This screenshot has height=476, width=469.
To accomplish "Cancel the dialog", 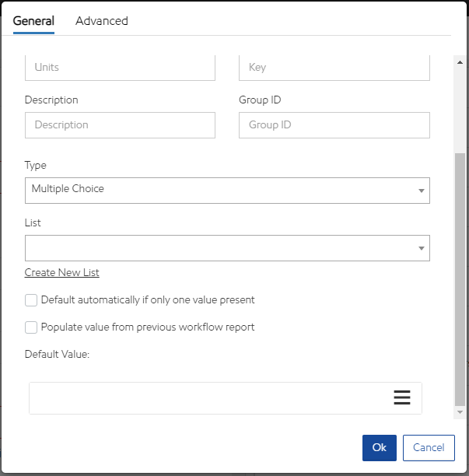I will (429, 447).
